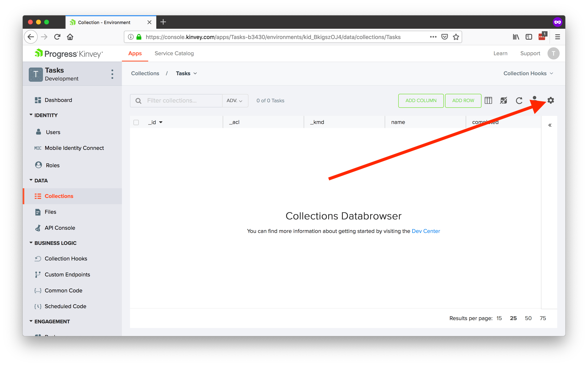This screenshot has width=588, height=366.
Task: Open the Dev Center link
Action: [426, 231]
